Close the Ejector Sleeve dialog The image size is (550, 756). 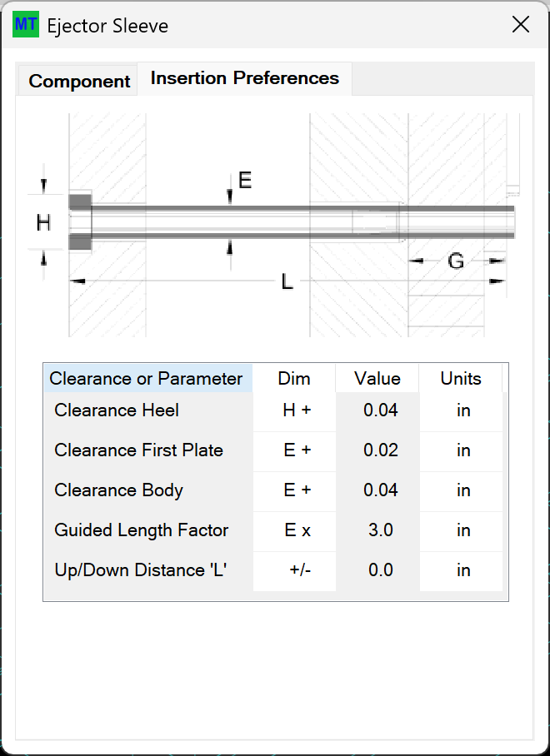(x=521, y=25)
